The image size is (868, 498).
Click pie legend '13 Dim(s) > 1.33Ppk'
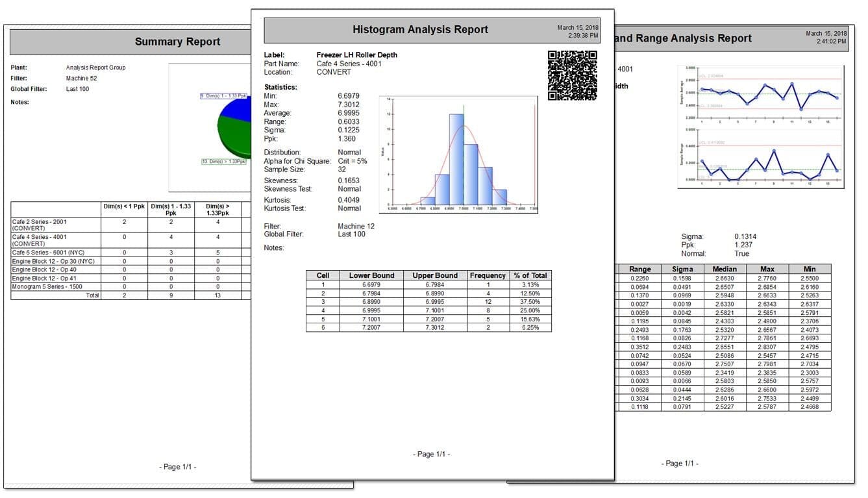tap(224, 162)
